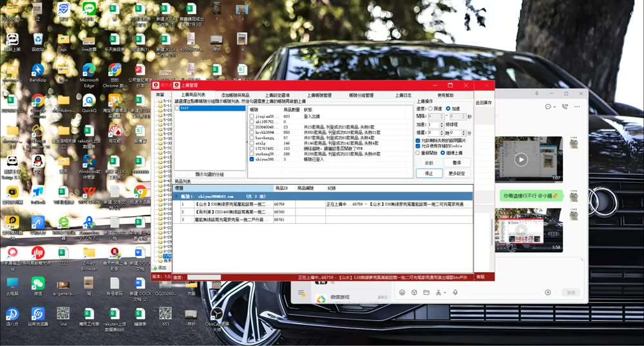Launch the QQ penguin desktop icon
Image resolution: width=644 pixels, height=346 pixels.
coord(38,162)
